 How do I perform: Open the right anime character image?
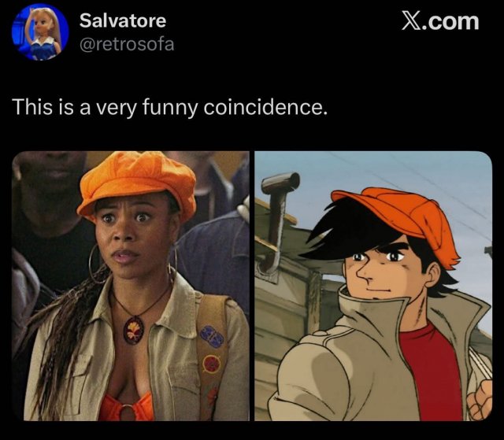coord(373,286)
